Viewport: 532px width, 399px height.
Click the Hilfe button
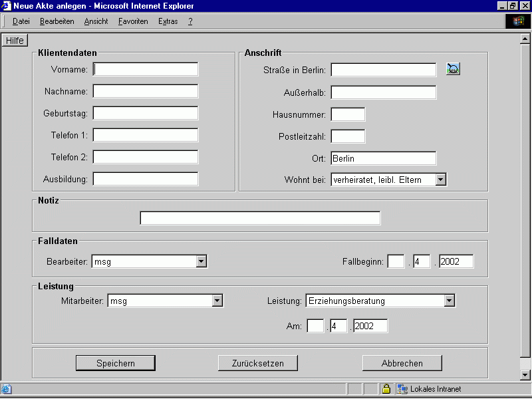(15, 41)
